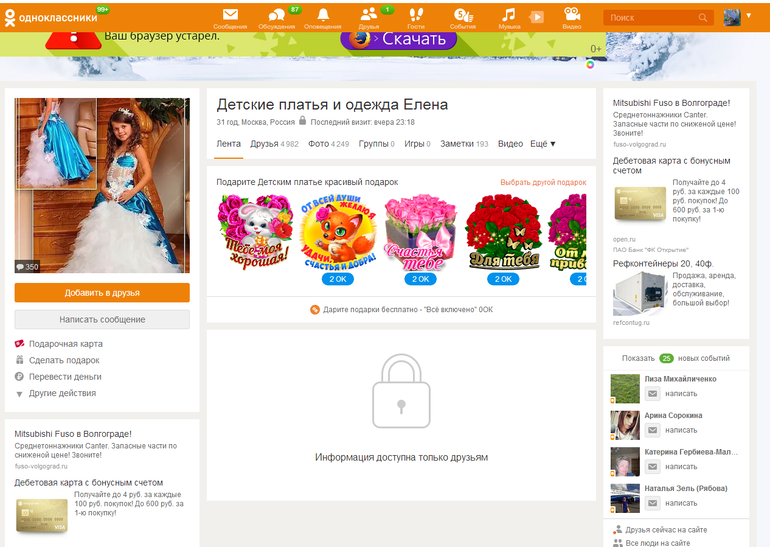Click Перевести деньги link
Image resolution: width=770 pixels, height=547 pixels.
pyautogui.click(x=65, y=377)
